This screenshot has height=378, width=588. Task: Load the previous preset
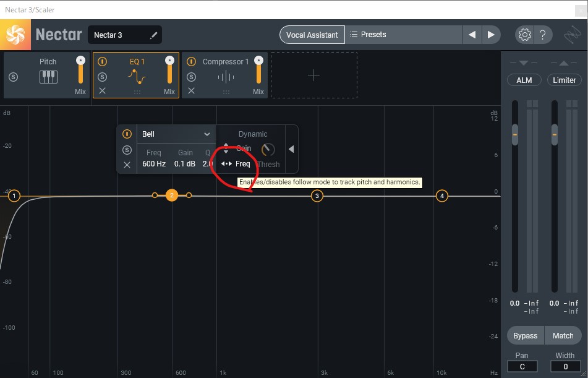(472, 35)
